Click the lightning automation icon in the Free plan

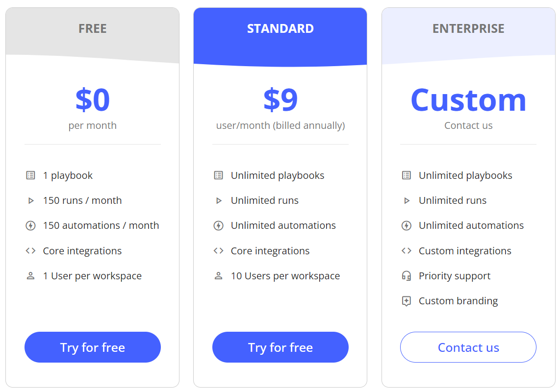point(30,225)
